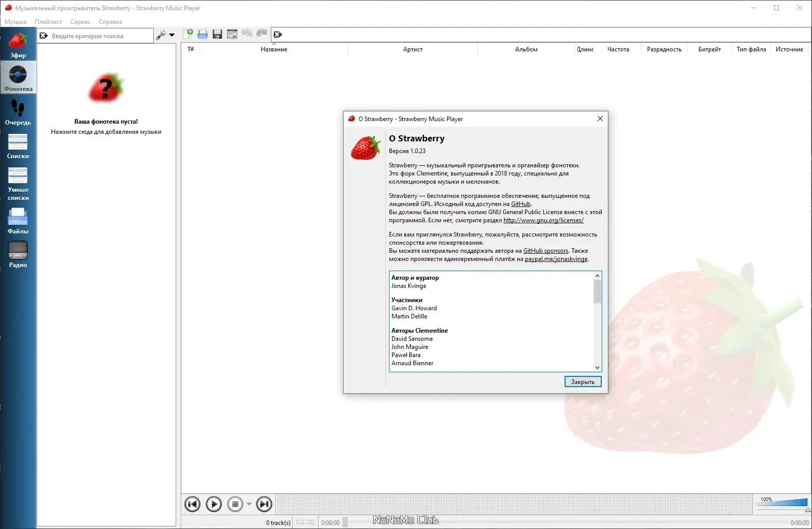The width and height of the screenshot is (812, 529).
Task: Go to previous track
Action: click(192, 504)
